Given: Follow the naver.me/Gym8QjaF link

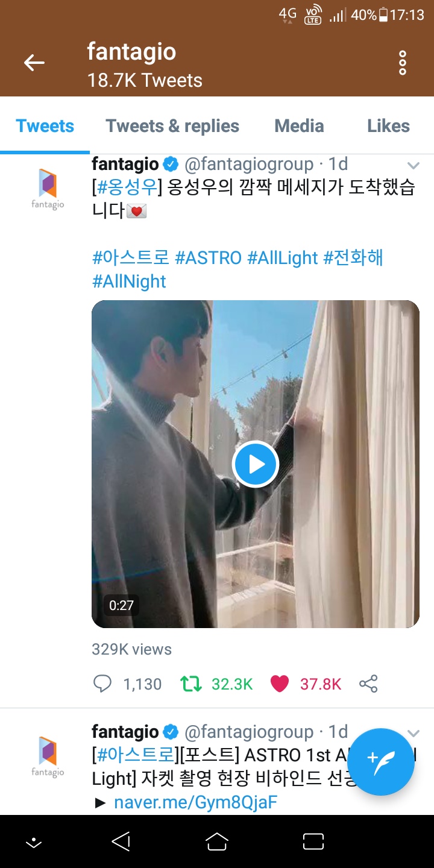Looking at the screenshot, I should coord(195,802).
